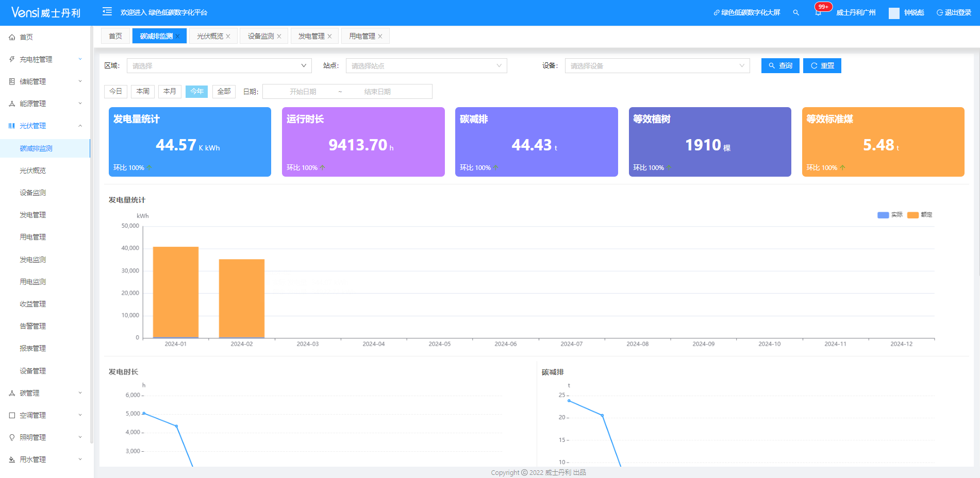The image size is (980, 478).
Task: Select the 本周 time range
Action: pyautogui.click(x=143, y=91)
